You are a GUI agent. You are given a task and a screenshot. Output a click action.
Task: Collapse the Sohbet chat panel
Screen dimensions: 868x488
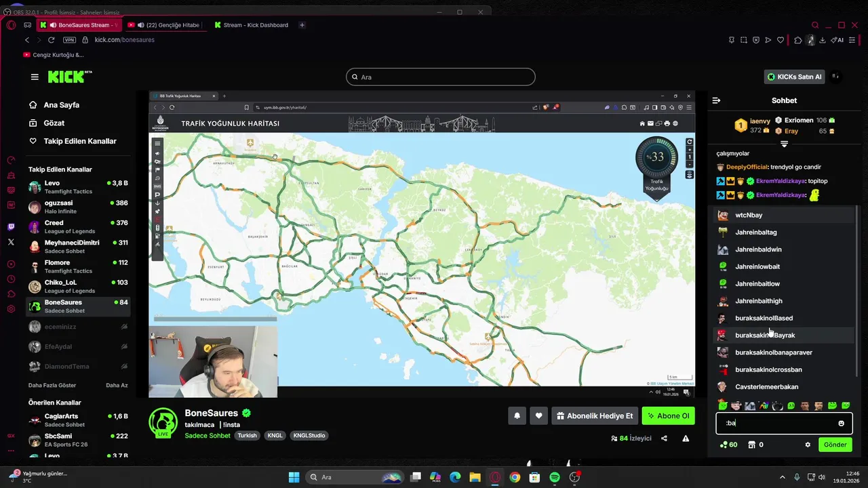[716, 100]
